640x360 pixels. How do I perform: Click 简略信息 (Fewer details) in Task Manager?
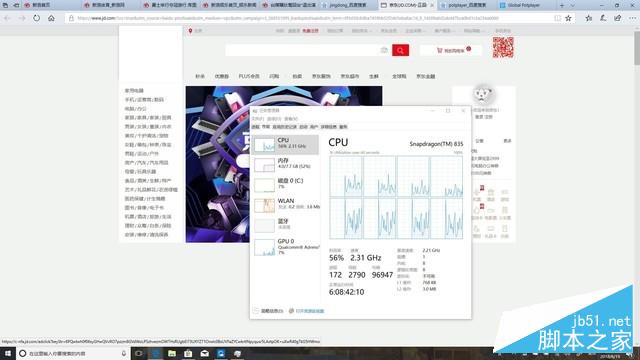click(x=268, y=311)
